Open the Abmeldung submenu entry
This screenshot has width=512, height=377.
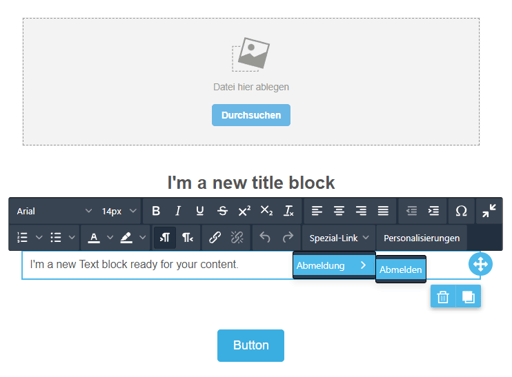coord(334,266)
